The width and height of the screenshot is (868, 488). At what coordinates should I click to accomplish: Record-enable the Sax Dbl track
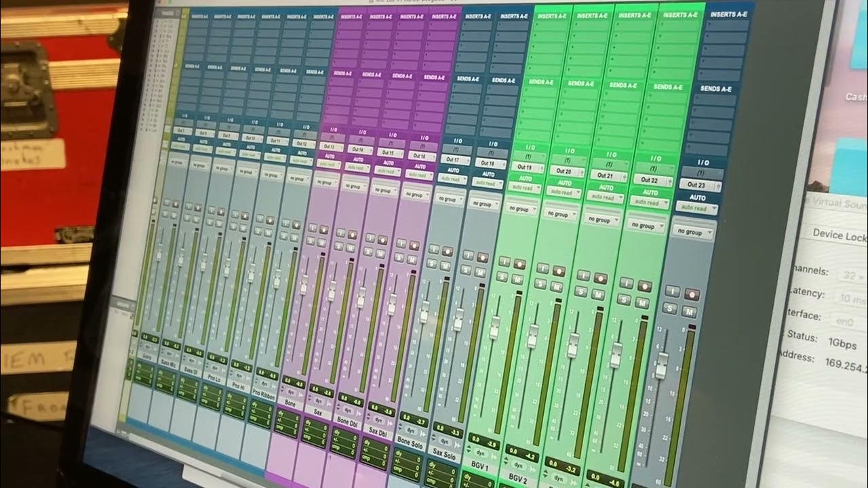coord(414,245)
